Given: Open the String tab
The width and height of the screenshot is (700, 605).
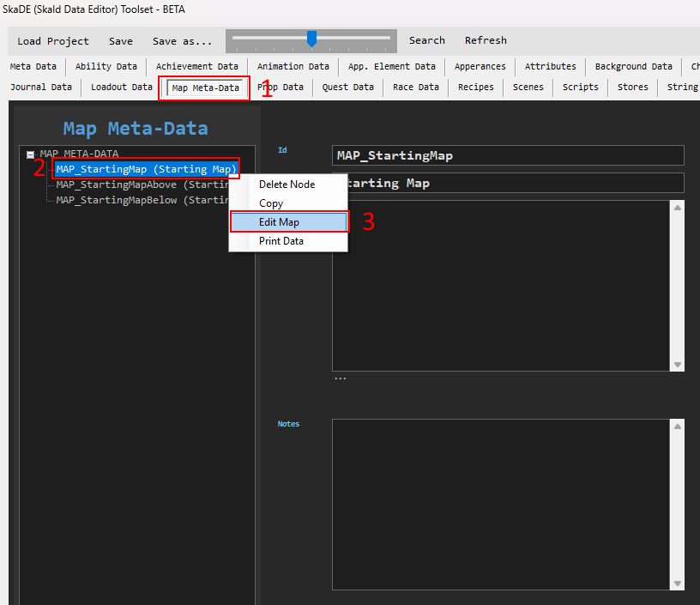Looking at the screenshot, I should (683, 87).
